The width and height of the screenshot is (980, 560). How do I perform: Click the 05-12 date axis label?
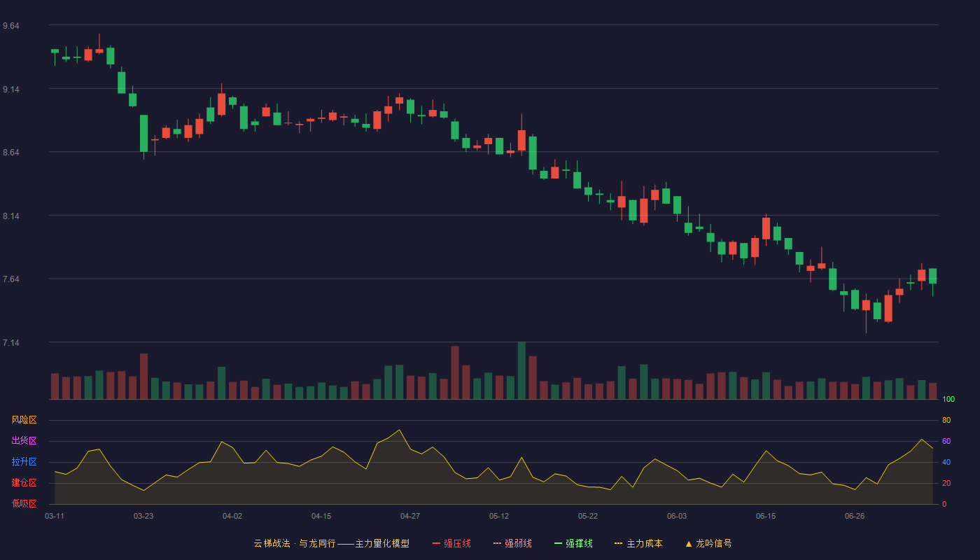499,516
